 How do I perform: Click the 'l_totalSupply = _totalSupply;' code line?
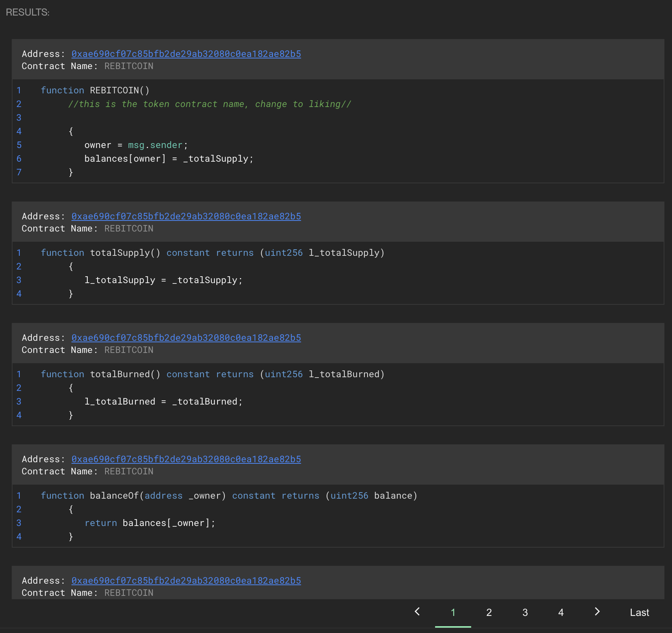163,280
